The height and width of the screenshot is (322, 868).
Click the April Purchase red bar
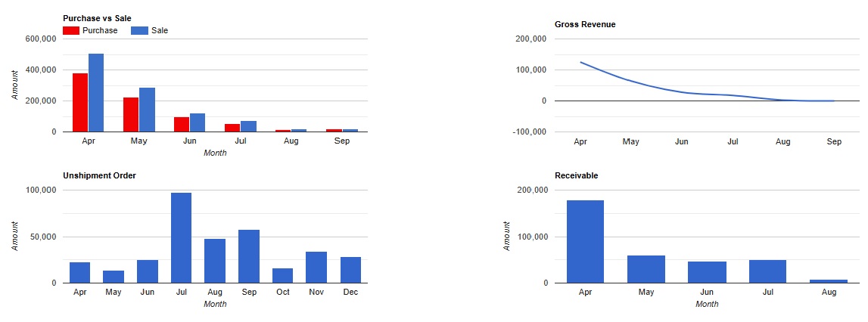[x=80, y=102]
